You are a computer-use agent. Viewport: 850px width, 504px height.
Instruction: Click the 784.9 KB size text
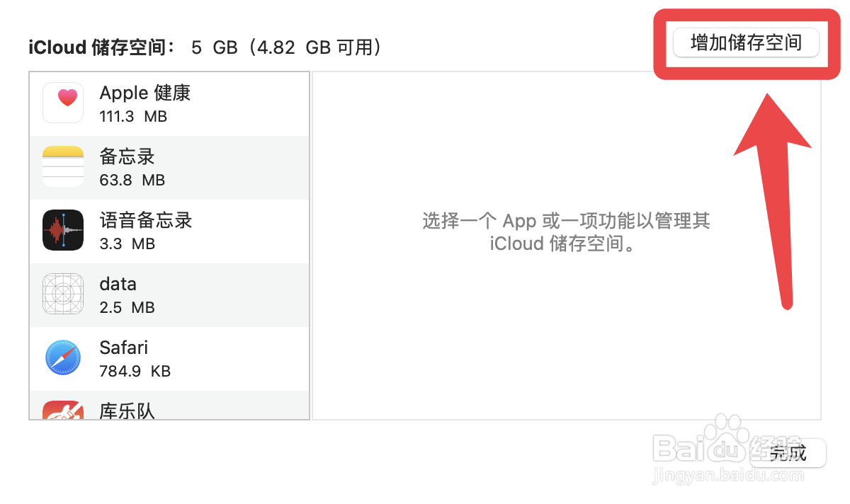point(135,371)
